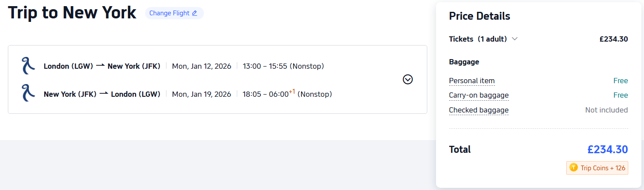Click the +1 day arrival indicator
The width and height of the screenshot is (644, 190).
(292, 91)
